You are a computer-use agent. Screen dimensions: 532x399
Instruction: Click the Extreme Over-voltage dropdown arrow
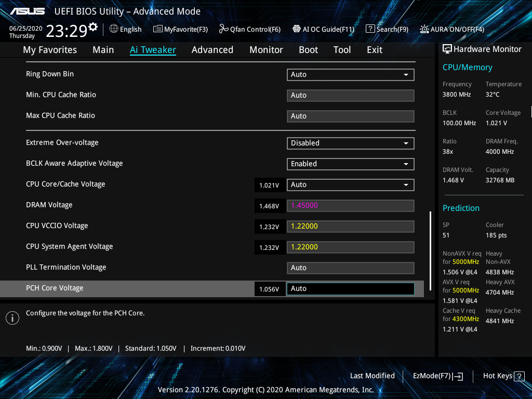tap(406, 143)
